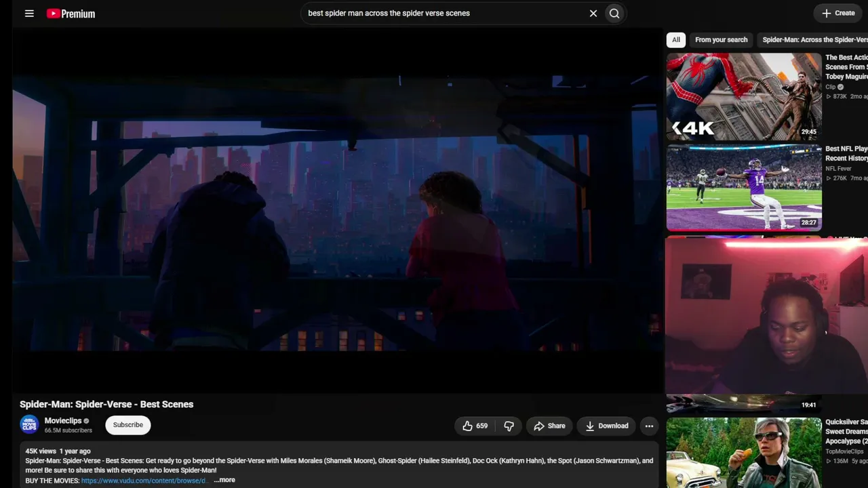Select the From your search chip

coord(722,40)
